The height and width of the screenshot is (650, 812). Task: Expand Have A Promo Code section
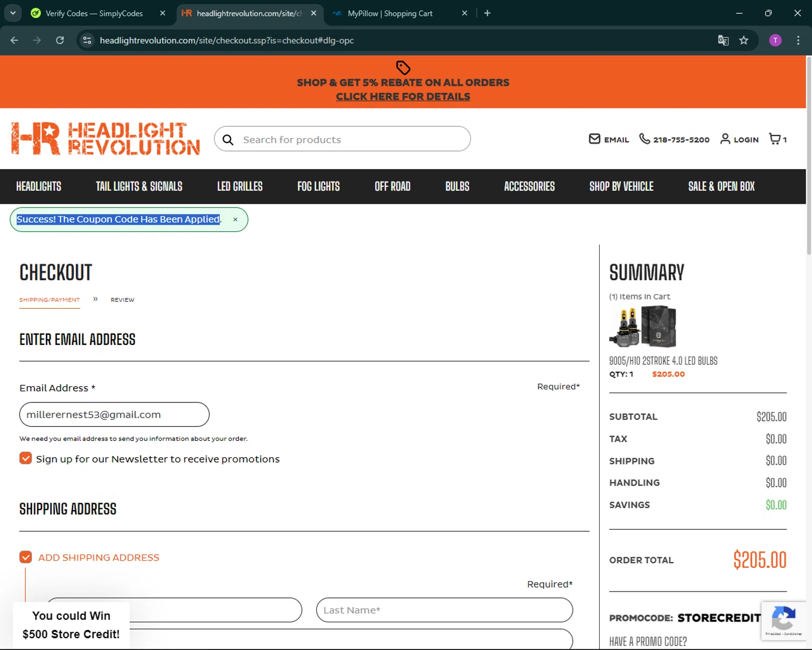(648, 642)
